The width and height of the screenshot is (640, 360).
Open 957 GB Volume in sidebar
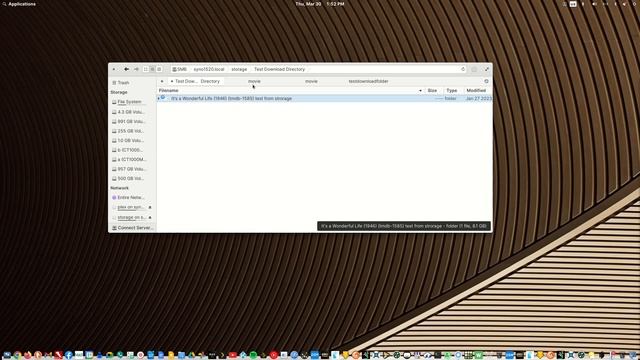[128, 169]
